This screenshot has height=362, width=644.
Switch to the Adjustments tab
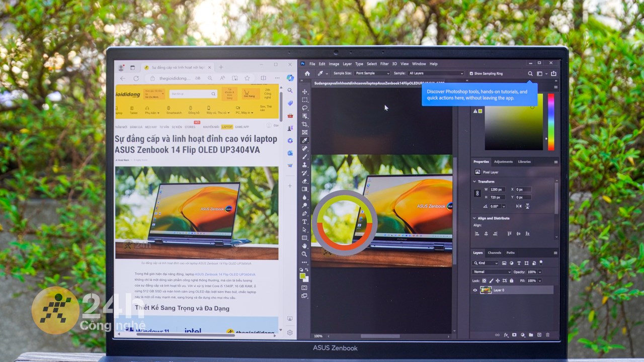(x=503, y=162)
